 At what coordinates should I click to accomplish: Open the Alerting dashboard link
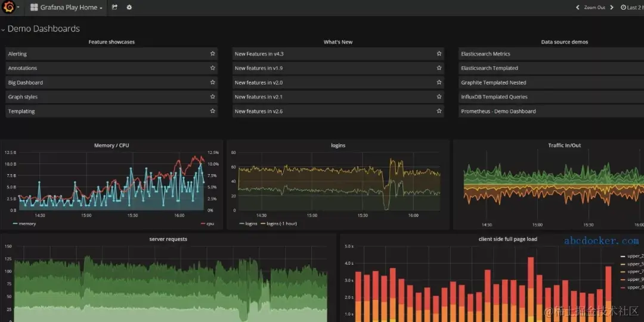click(112, 54)
